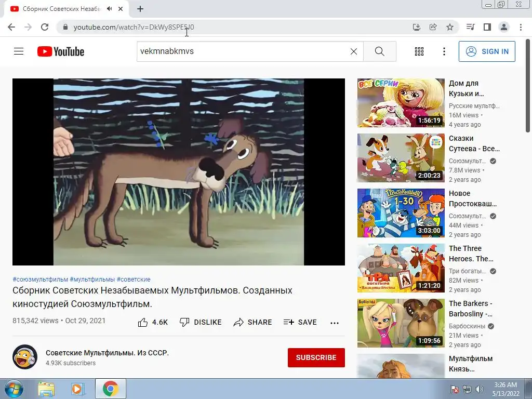
Task: Open the system tray volume icon
Action: pos(480,389)
